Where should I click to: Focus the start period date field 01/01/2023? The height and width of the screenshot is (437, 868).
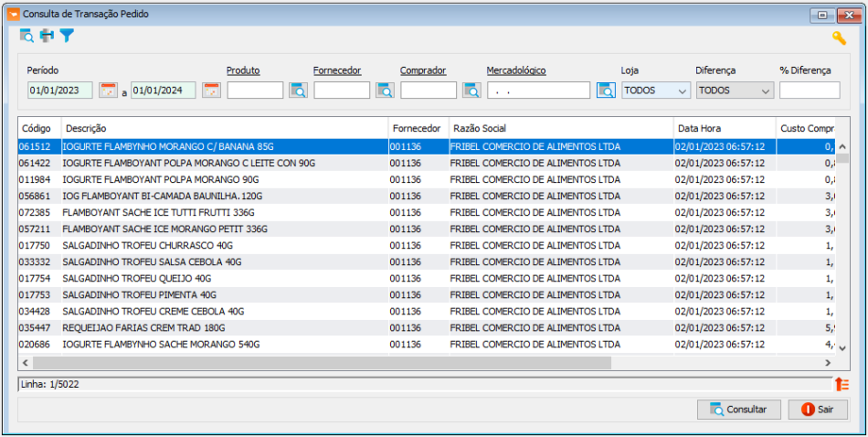(59, 91)
